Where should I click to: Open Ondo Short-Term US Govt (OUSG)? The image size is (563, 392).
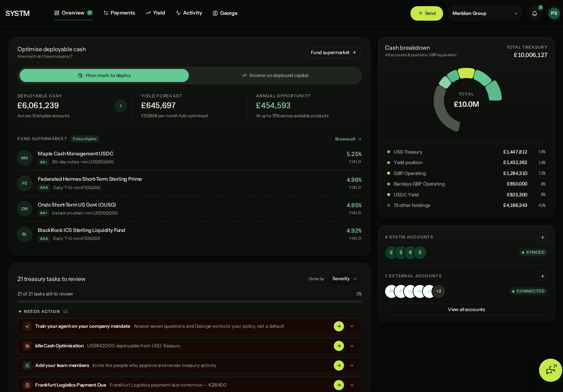click(190, 209)
